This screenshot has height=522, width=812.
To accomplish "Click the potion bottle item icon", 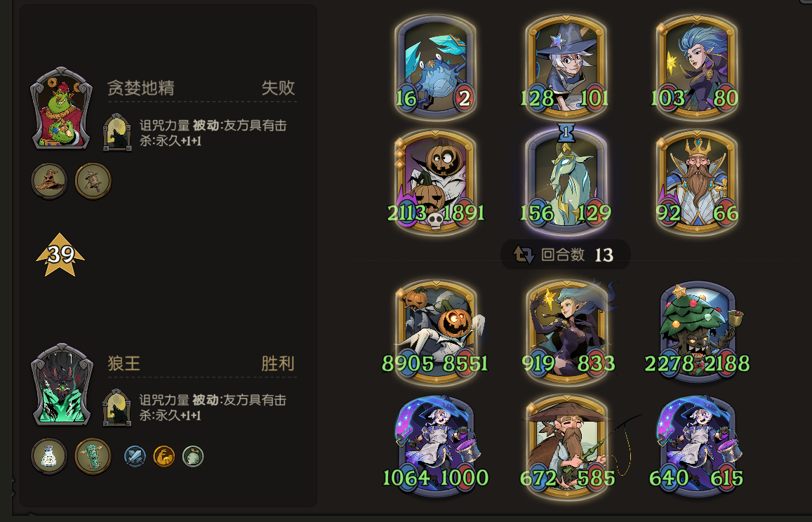I will tap(49, 456).
